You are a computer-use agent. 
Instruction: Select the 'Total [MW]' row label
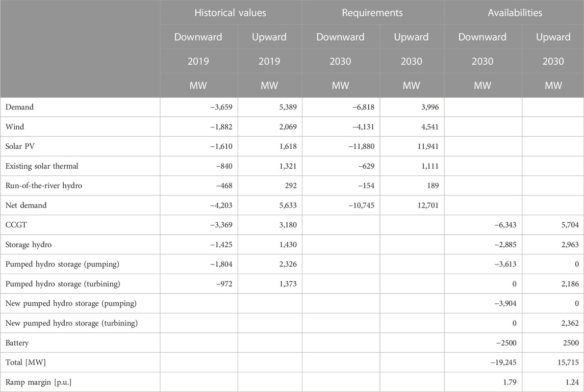[x=26, y=362]
